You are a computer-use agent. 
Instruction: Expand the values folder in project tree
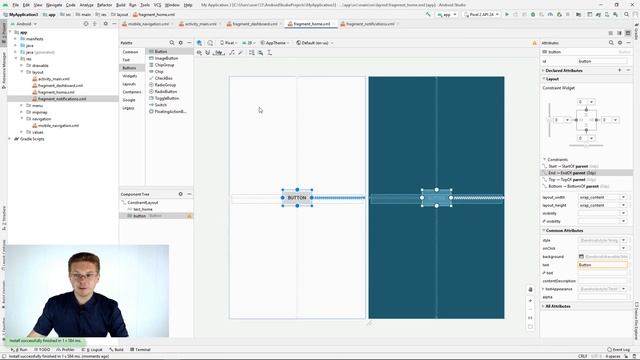click(22, 132)
